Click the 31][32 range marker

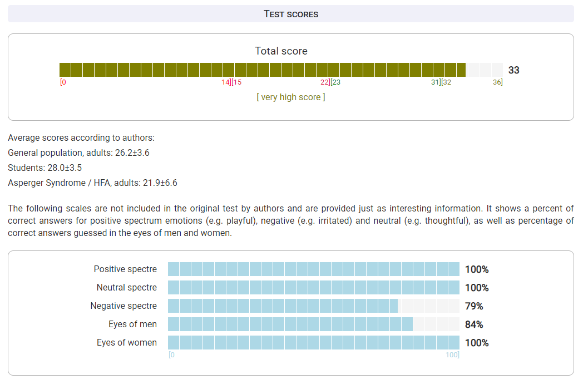(x=441, y=82)
